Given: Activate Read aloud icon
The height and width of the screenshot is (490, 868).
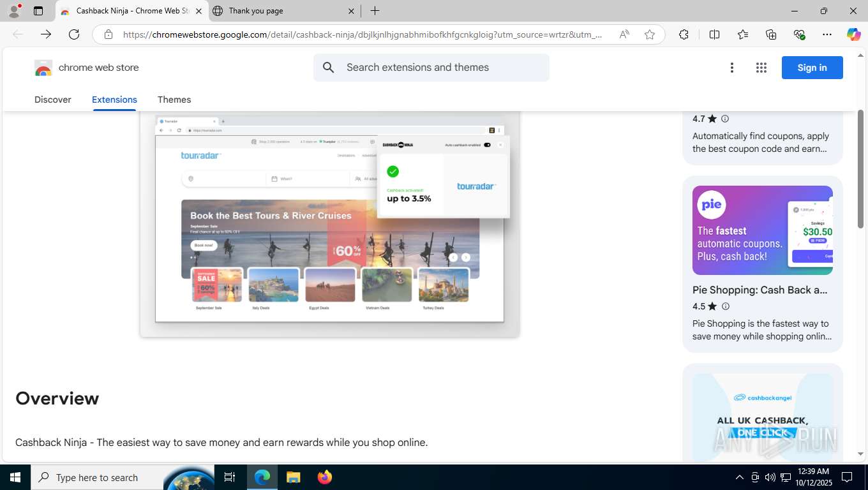Looking at the screenshot, I should [624, 34].
